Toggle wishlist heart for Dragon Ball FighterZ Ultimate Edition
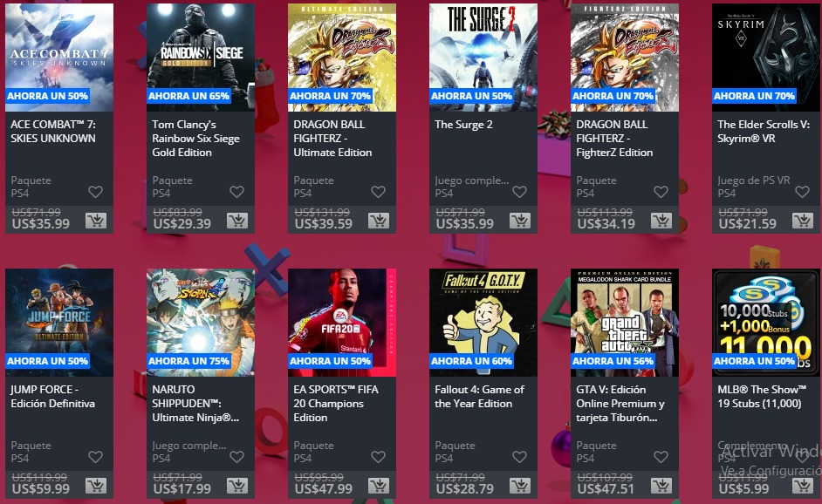The height and width of the screenshot is (504, 822). (x=378, y=192)
